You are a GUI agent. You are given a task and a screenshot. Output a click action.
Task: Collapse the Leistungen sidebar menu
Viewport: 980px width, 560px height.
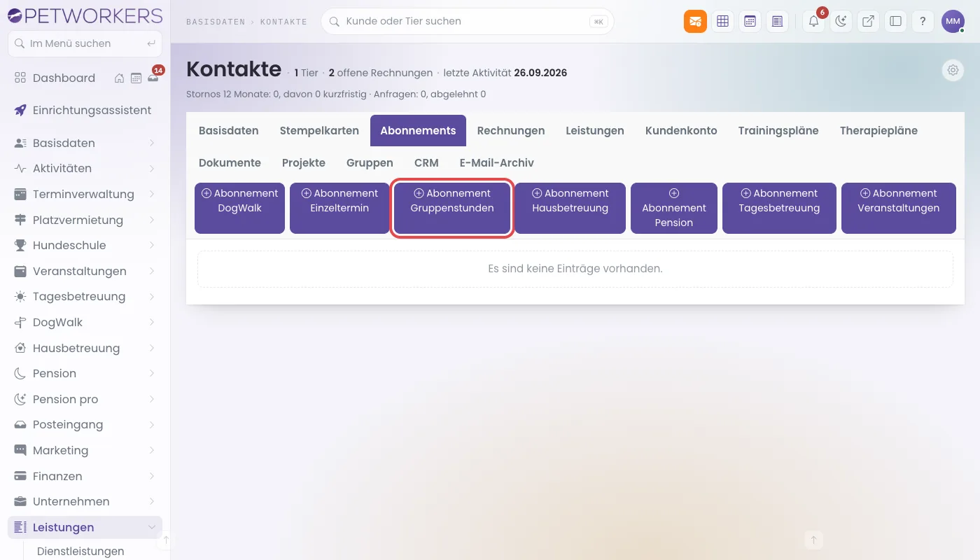pos(84,527)
